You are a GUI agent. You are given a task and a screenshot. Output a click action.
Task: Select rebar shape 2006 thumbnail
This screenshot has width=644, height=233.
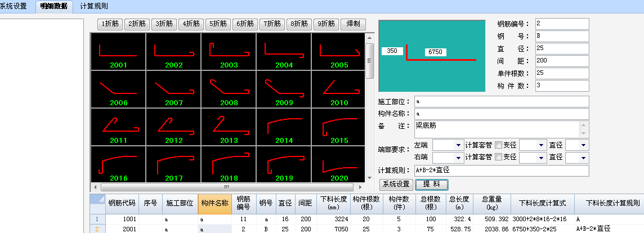point(118,89)
